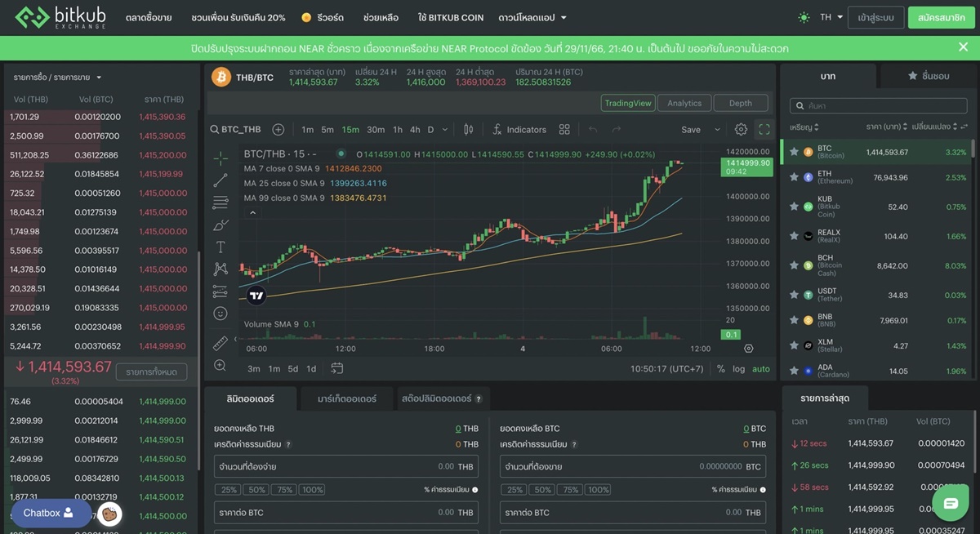
Task: Favorite the ETH coin star
Action: tap(794, 177)
